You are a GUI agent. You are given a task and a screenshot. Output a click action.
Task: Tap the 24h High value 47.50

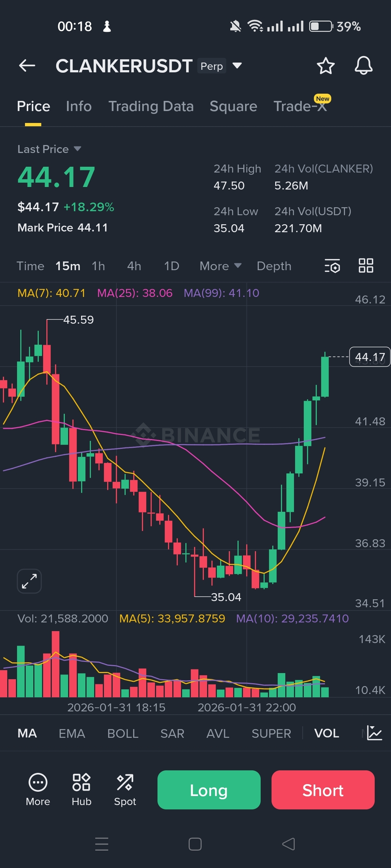point(229,186)
